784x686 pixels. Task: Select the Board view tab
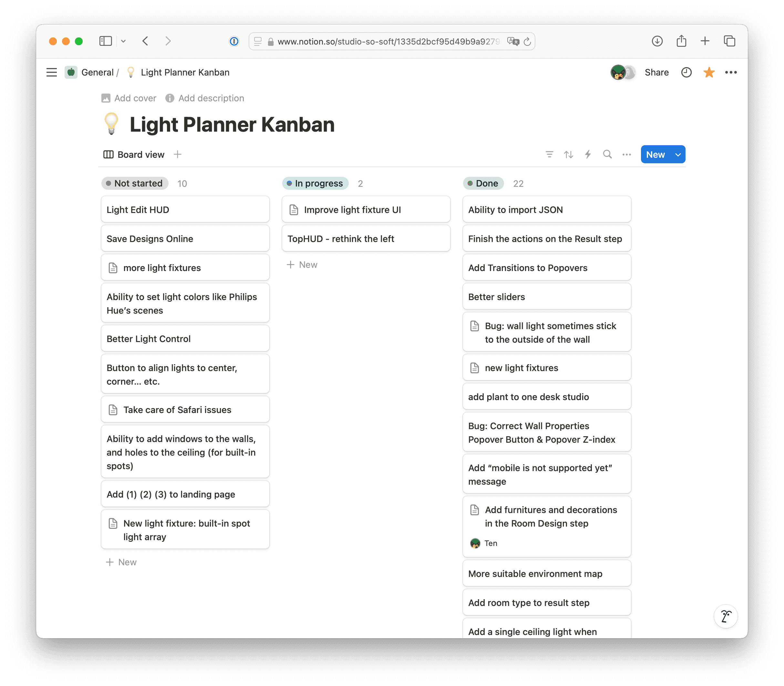134,154
